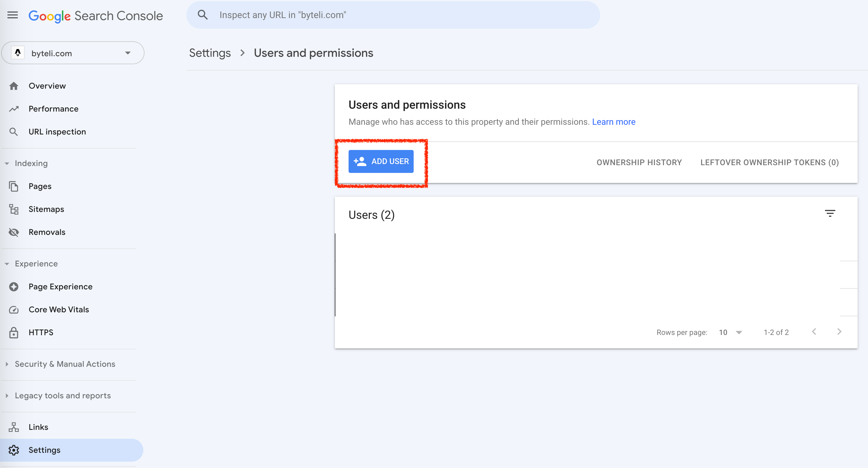
Task: Click the Removals sidebar icon
Action: point(14,232)
